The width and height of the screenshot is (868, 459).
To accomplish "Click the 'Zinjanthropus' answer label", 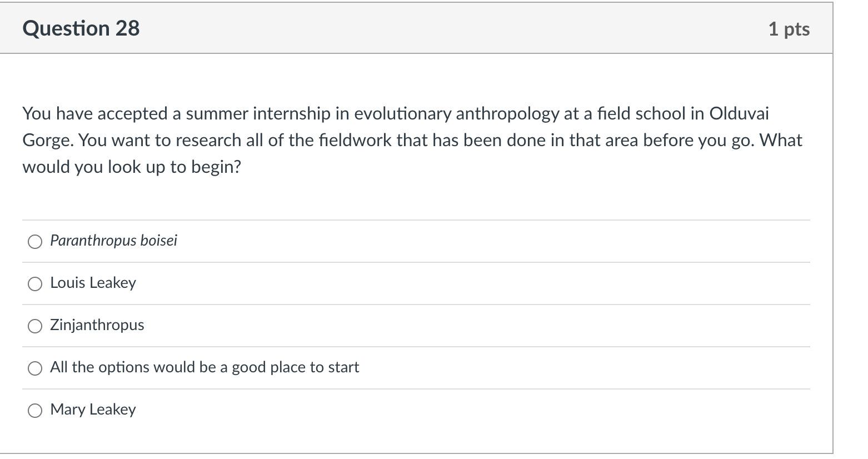I will pyautogui.click(x=97, y=325).
